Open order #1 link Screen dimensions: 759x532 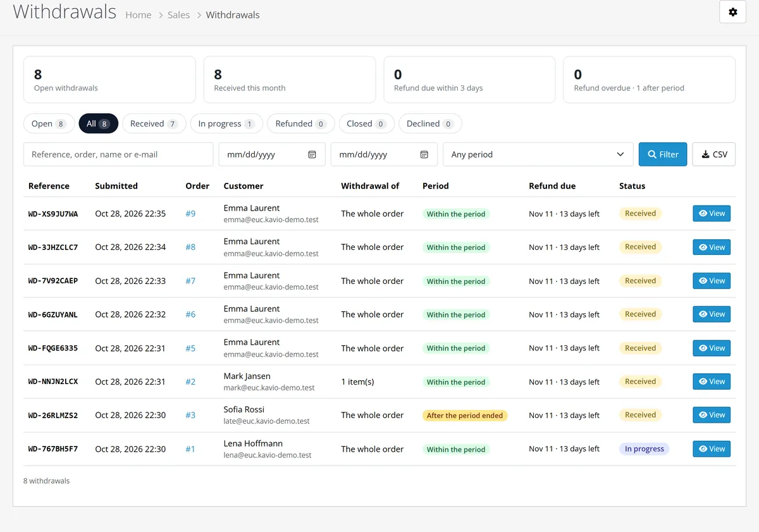[190, 449]
